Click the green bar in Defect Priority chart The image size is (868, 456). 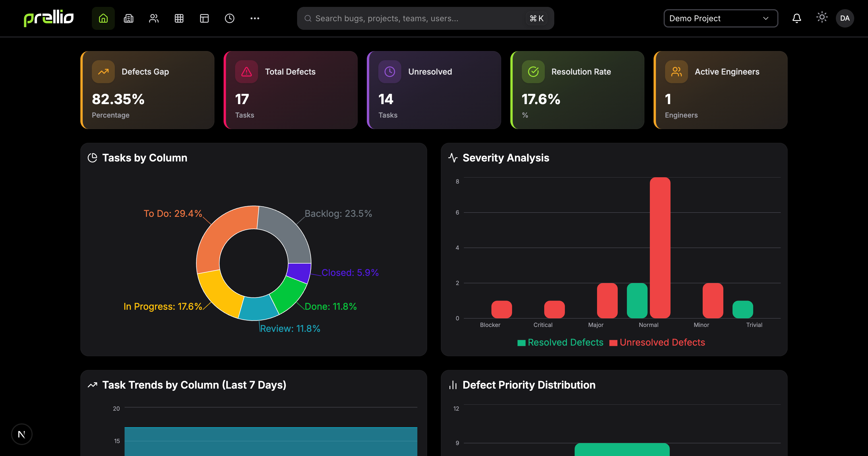[622, 450]
